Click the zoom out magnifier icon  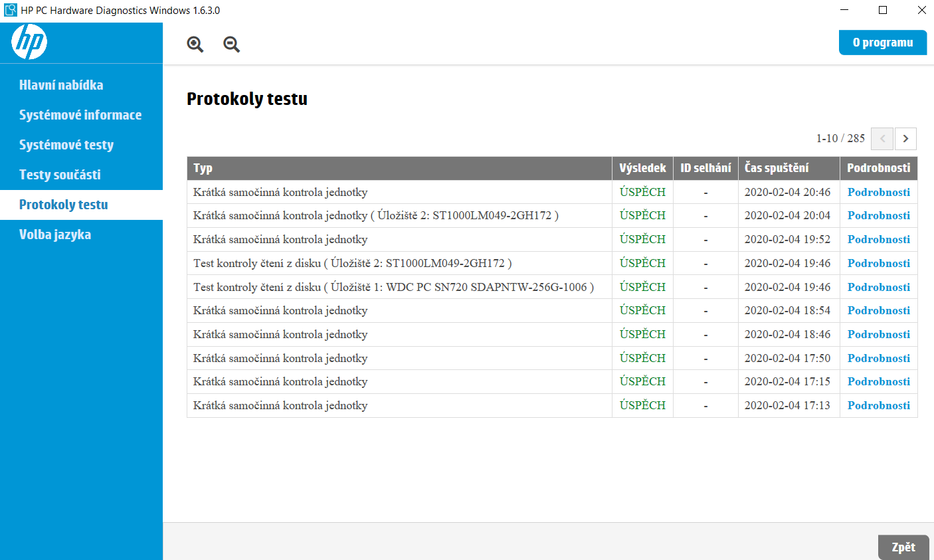click(x=231, y=45)
